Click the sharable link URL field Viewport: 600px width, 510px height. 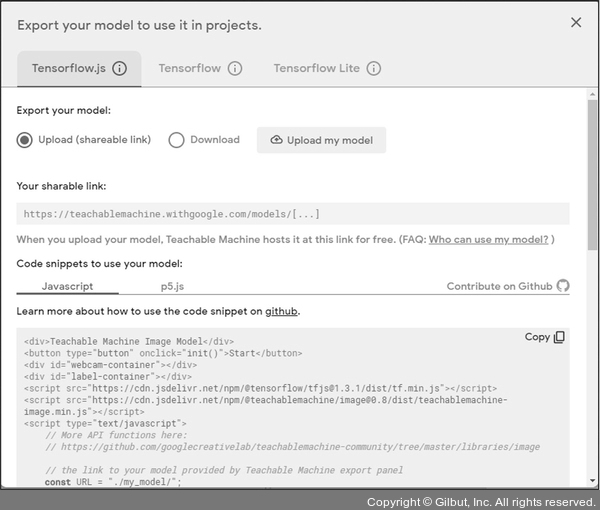click(292, 214)
